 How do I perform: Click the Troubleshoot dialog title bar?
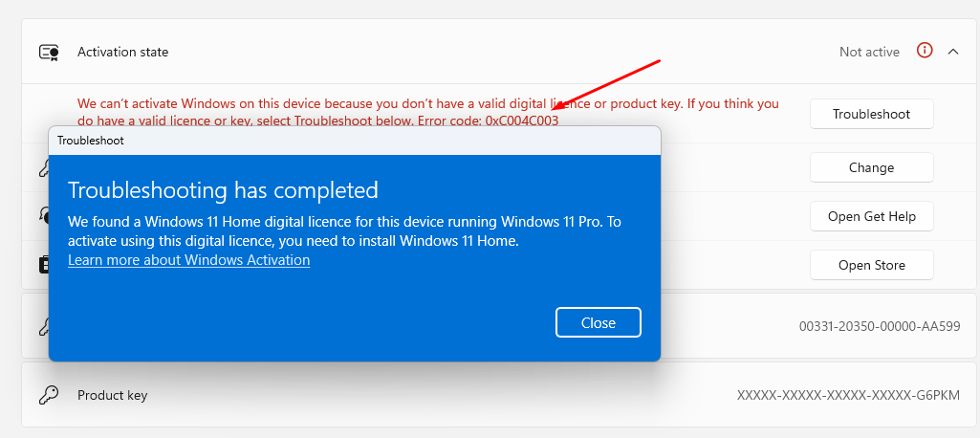pyautogui.click(x=355, y=141)
